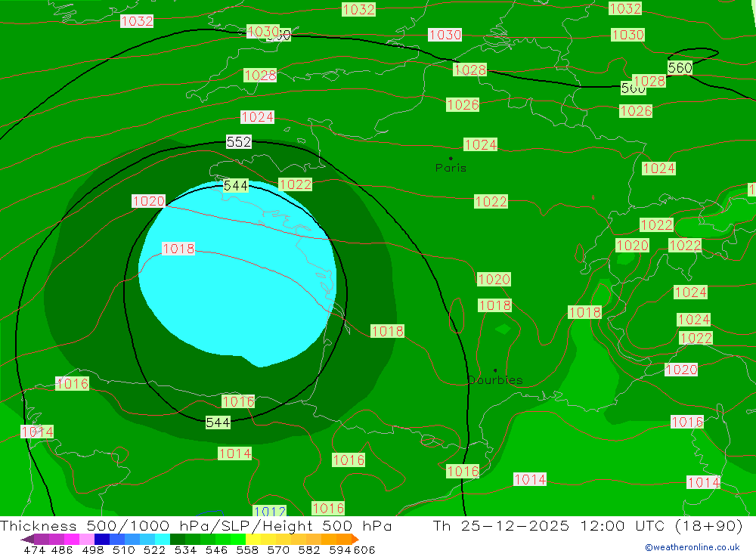This screenshot has height=554, width=756.
Task: Click the Paris city name label
Action: click(x=451, y=168)
